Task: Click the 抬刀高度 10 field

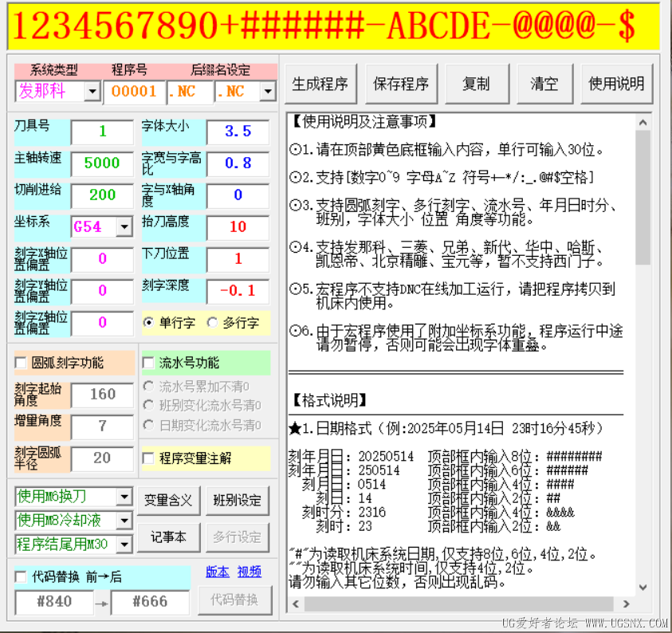Action: [238, 227]
